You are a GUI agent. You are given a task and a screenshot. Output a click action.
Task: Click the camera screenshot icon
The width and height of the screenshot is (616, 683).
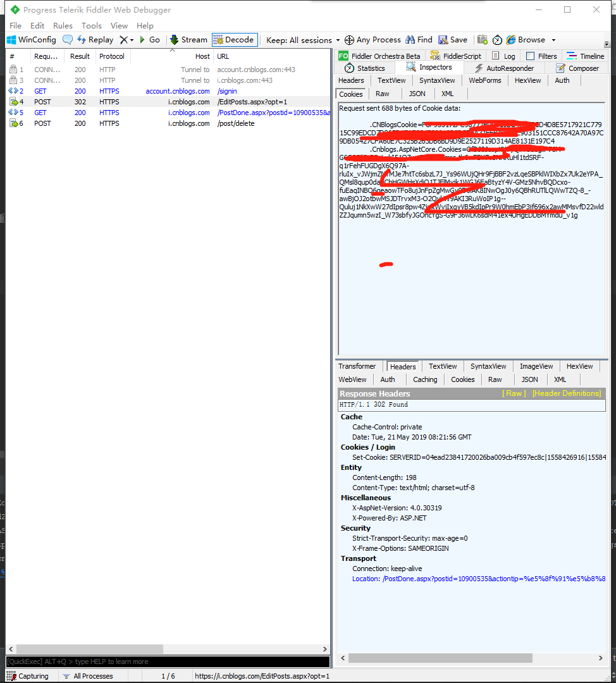pos(483,40)
